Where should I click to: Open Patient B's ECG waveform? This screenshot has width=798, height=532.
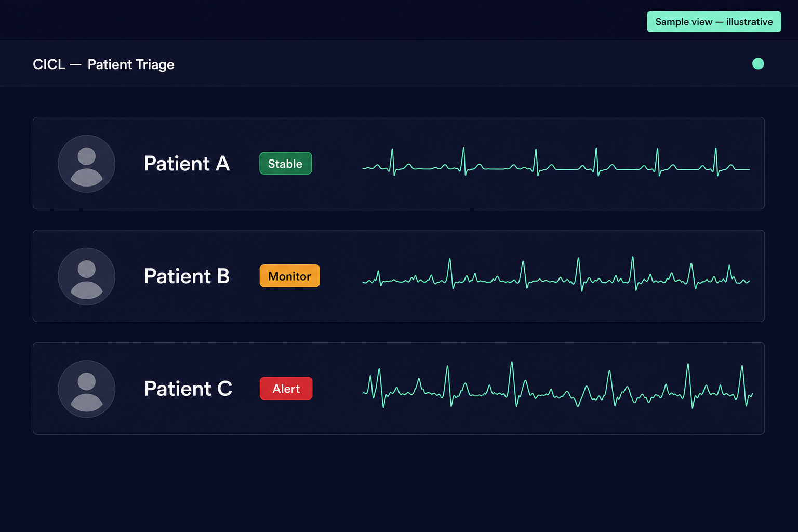tap(556, 274)
